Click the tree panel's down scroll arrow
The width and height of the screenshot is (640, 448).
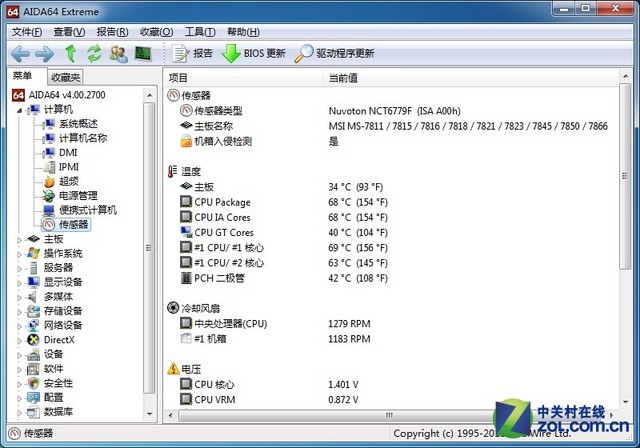point(149,414)
